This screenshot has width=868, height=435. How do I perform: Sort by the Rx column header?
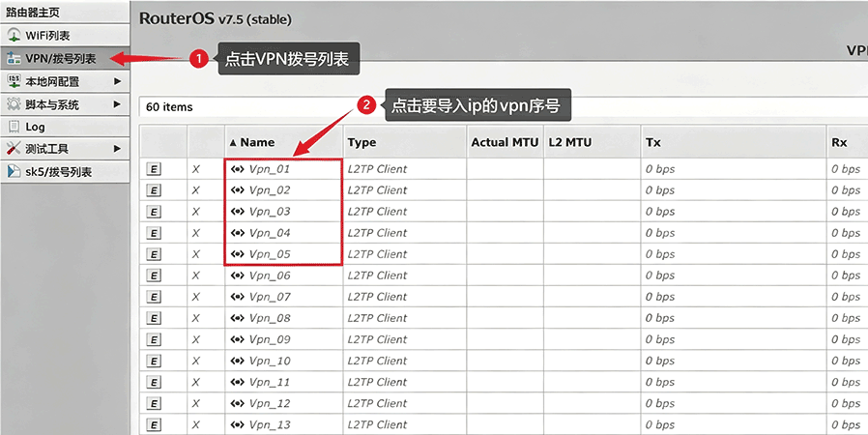847,142
